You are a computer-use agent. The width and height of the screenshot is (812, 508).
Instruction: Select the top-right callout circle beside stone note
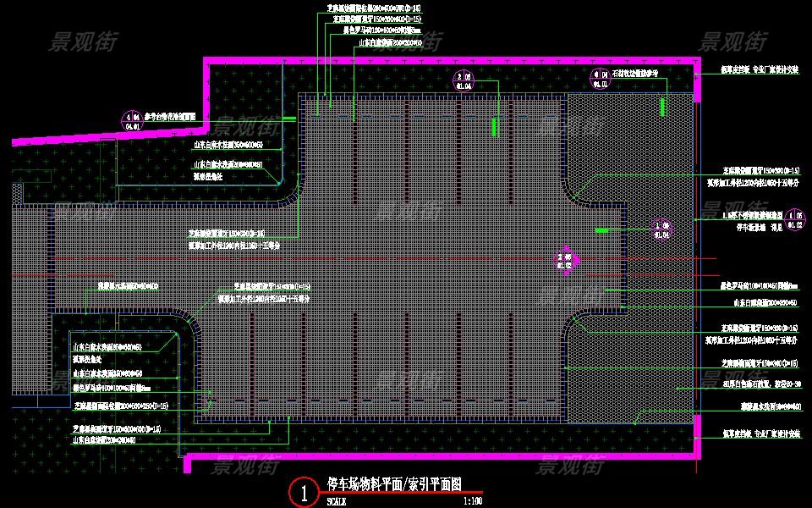600,79
